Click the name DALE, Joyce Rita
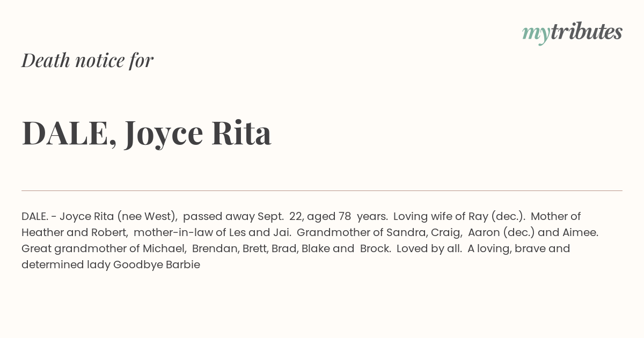Screen dimensions: 644x338 point(147,133)
